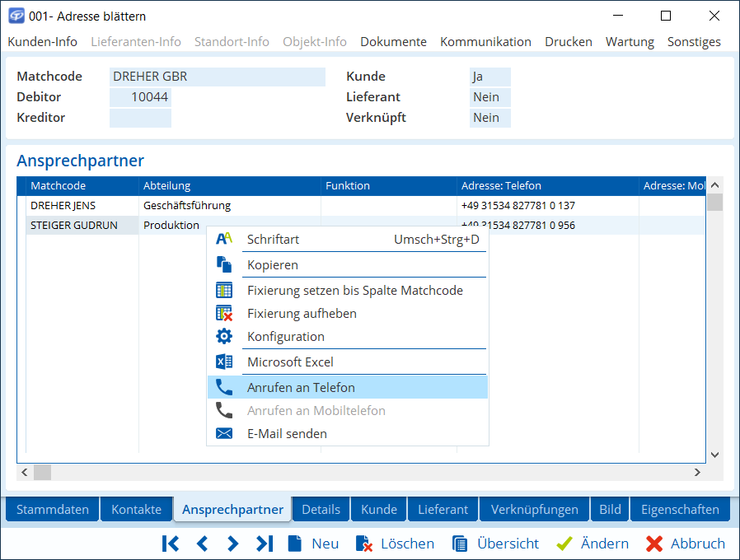The width and height of the screenshot is (740, 560).
Task: Open the Verknüpfungen tab
Action: click(x=535, y=509)
